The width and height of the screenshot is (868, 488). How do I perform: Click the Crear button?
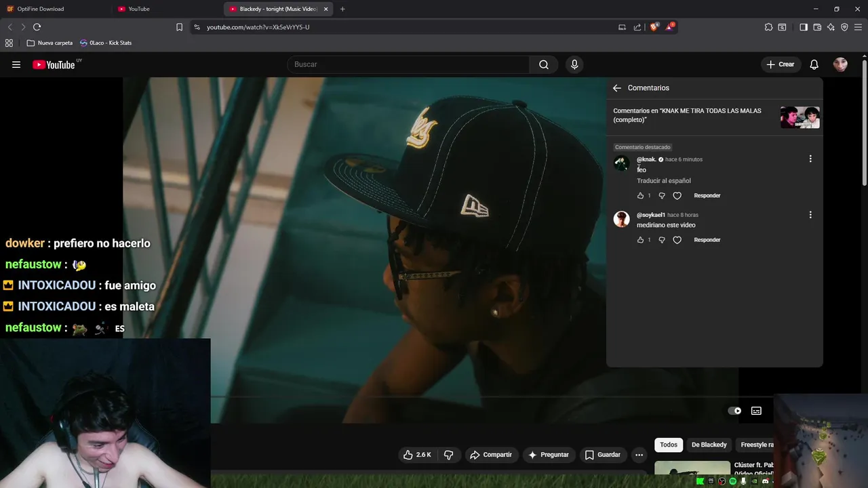click(781, 64)
